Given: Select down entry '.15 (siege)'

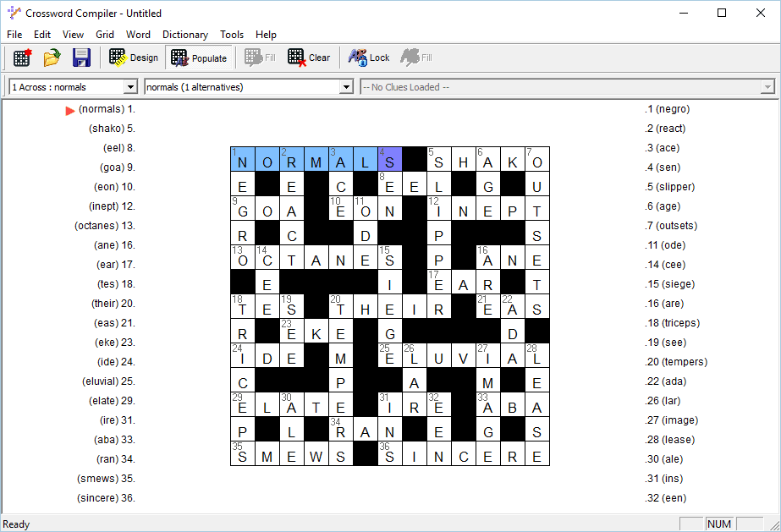Looking at the screenshot, I should (670, 284).
